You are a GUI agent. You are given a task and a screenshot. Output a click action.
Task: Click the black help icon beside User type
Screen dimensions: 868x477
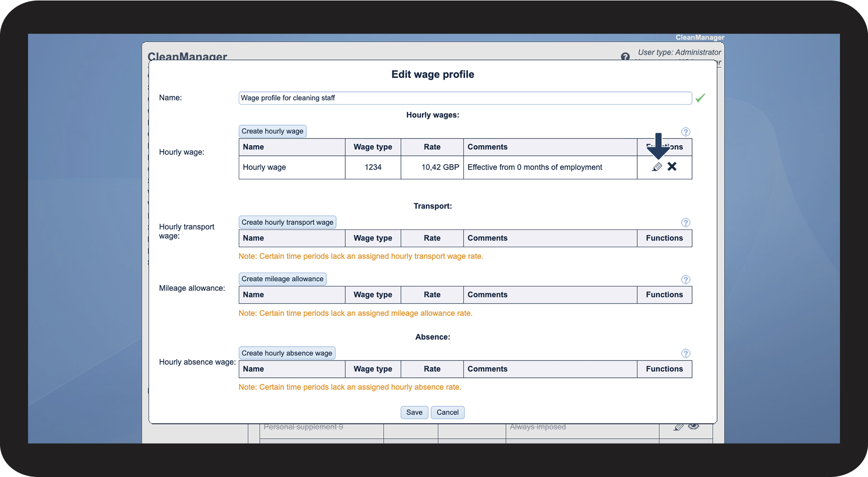pyautogui.click(x=625, y=56)
